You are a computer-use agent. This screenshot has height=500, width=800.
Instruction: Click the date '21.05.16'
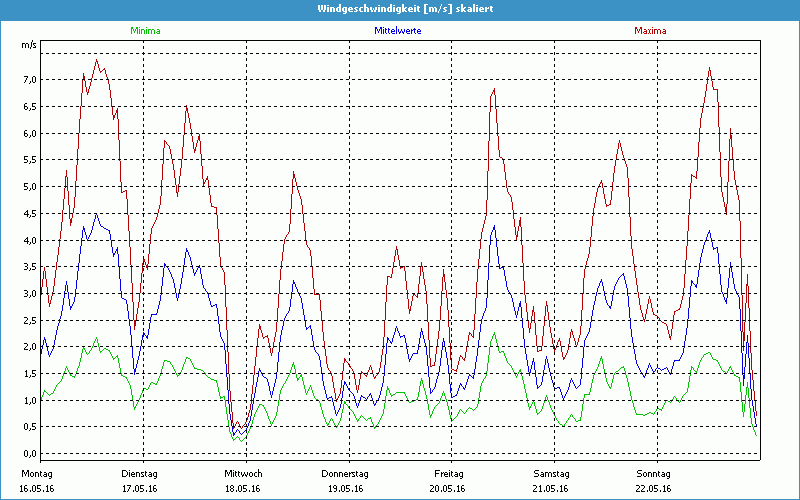(x=551, y=488)
